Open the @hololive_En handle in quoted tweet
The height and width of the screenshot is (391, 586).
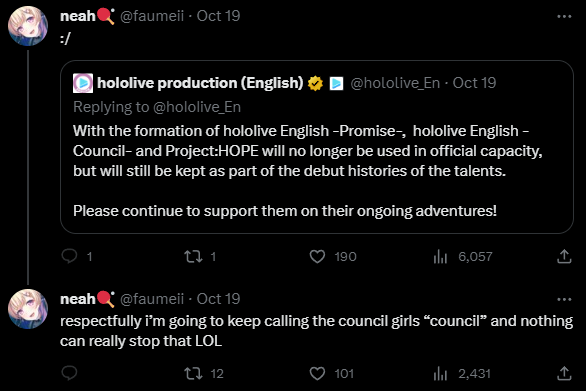point(395,83)
